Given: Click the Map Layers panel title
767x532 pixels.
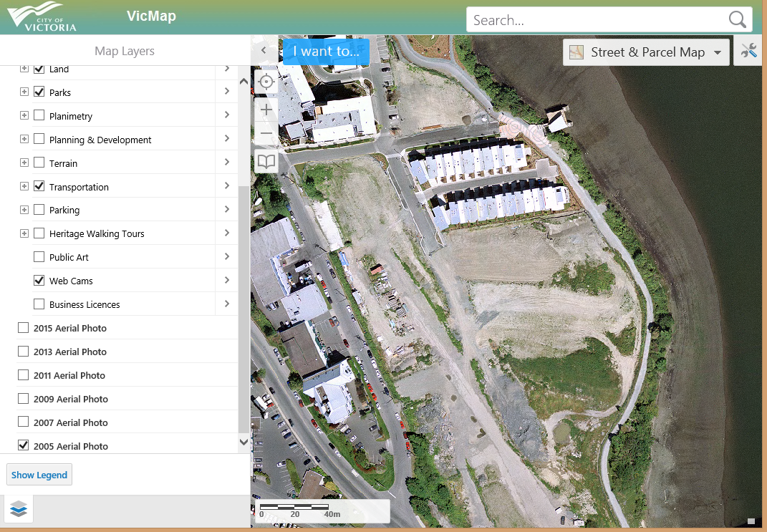Looking at the screenshot, I should [x=124, y=51].
